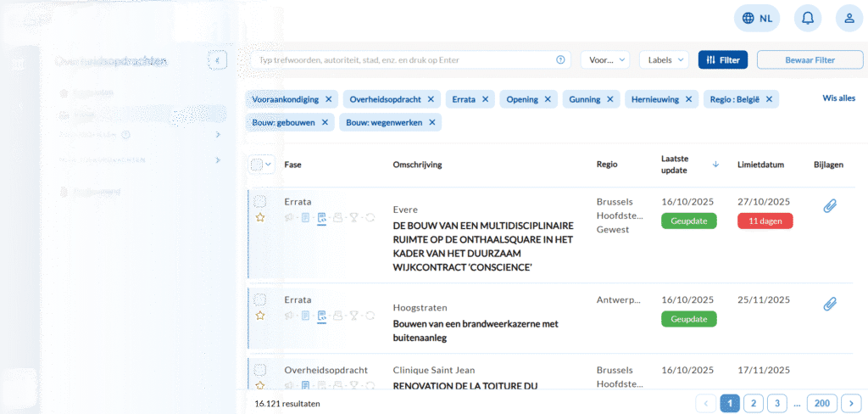Click in the keyword search input field
The width and height of the screenshot is (868, 414).
coord(403,60)
